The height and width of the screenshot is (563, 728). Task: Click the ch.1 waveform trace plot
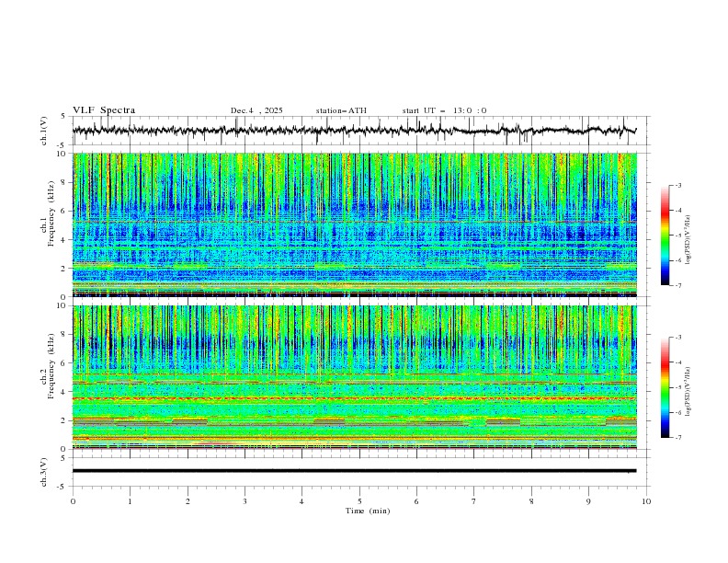coord(354,131)
